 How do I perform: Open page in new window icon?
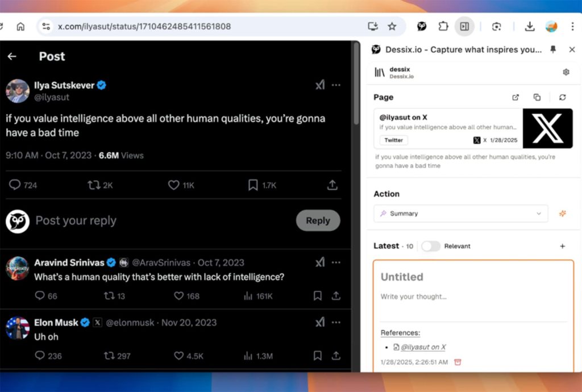pos(516,97)
